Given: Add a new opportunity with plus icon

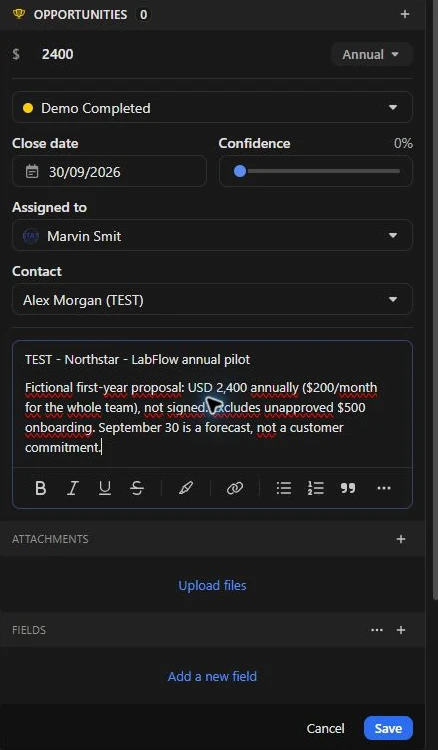Looking at the screenshot, I should tap(405, 14).
